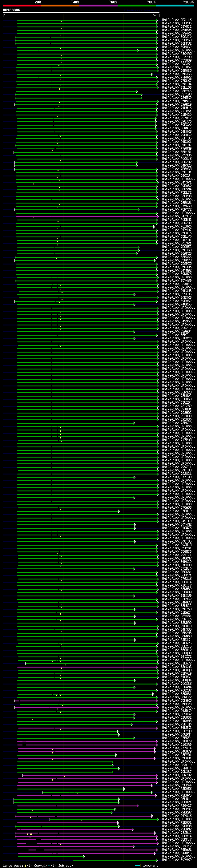The width and height of the screenshot is (197, 868).
Task: Click the cyan ~100% identity legend segment
Action: (x=175, y=6)
